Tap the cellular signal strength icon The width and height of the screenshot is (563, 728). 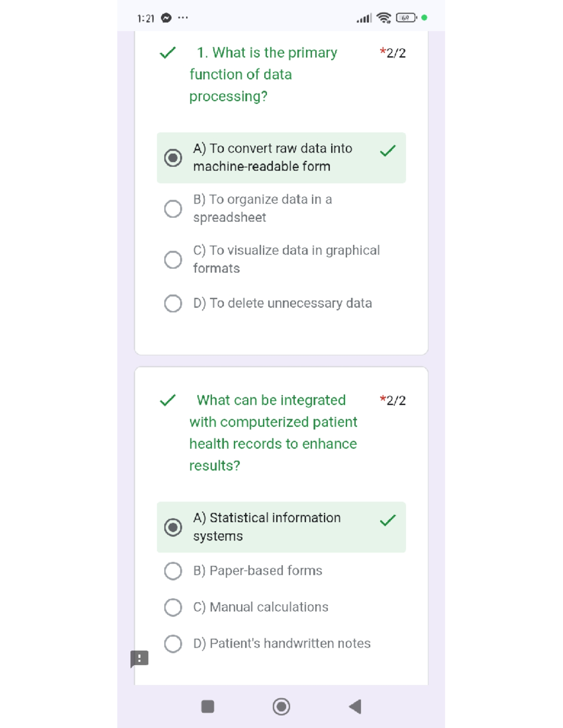coord(364,19)
